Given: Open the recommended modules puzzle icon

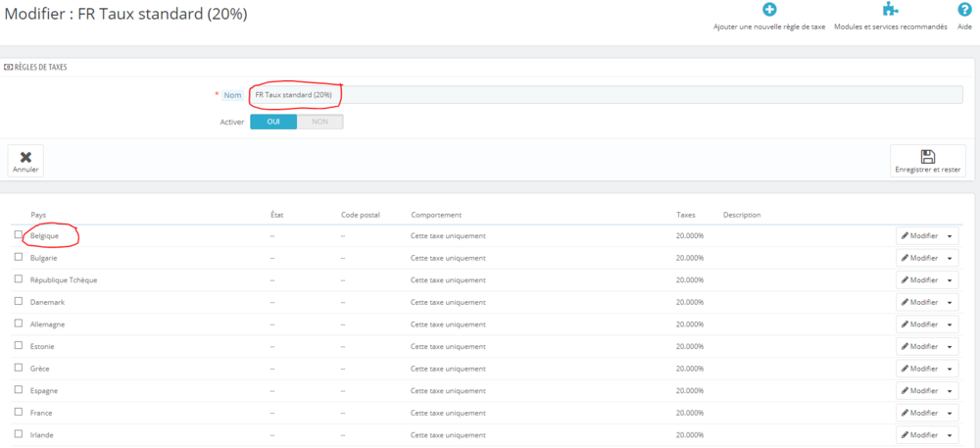Looking at the screenshot, I should pos(890,10).
